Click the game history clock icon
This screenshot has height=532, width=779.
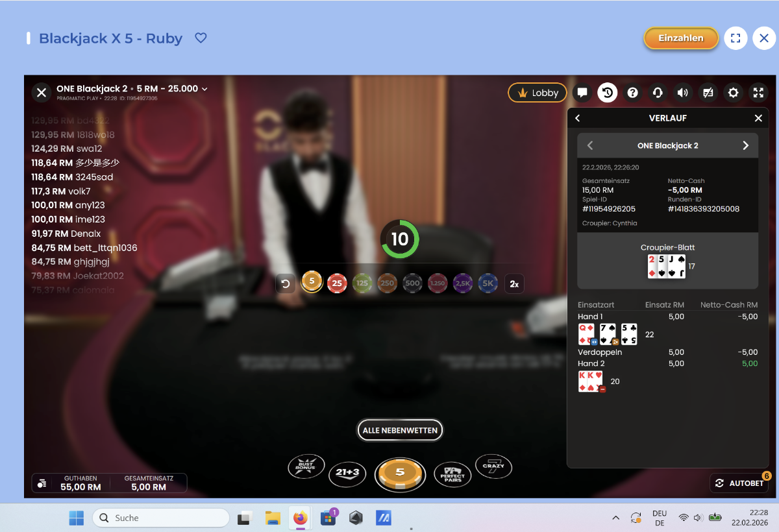607,93
